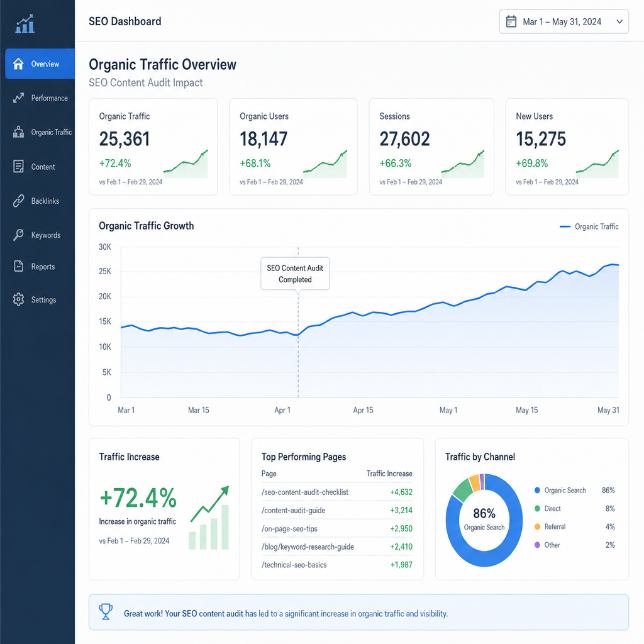Click the SEO Content Audit Completed annotation
Image resolution: width=644 pixels, height=644 pixels.
pyautogui.click(x=295, y=274)
